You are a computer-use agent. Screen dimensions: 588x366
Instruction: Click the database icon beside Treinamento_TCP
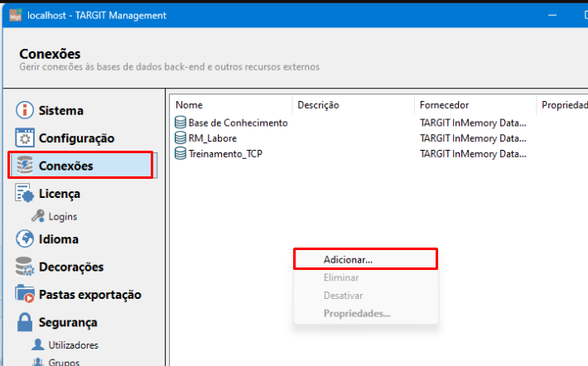point(181,153)
